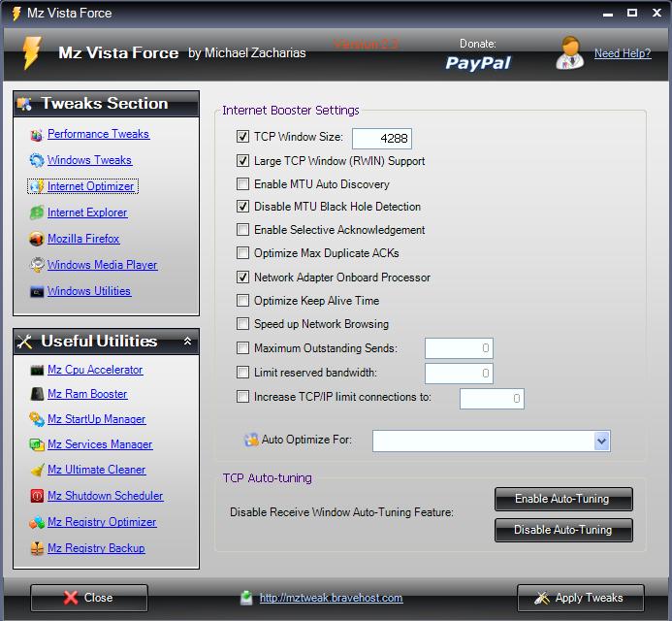The height and width of the screenshot is (621, 672).
Task: Click the Mz Services Manager icon
Action: click(37, 444)
